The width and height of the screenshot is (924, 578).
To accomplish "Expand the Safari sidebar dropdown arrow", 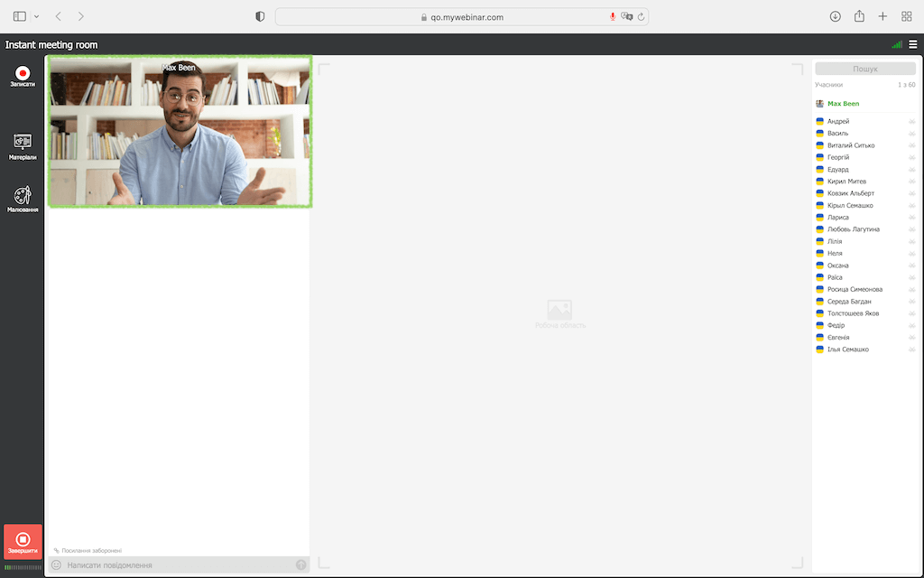I will click(x=36, y=16).
